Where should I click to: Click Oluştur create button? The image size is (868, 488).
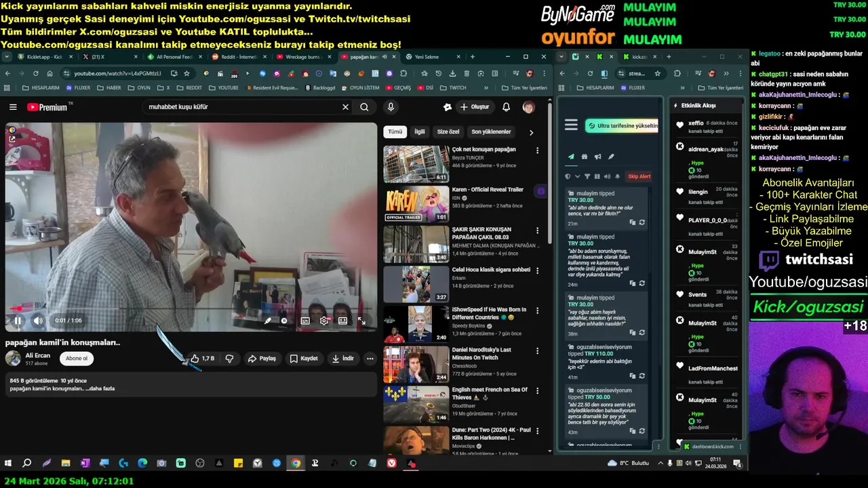pyautogui.click(x=474, y=107)
